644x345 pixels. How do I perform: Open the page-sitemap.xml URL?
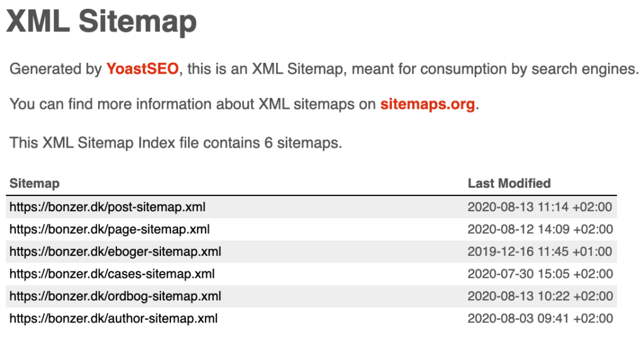(109, 229)
